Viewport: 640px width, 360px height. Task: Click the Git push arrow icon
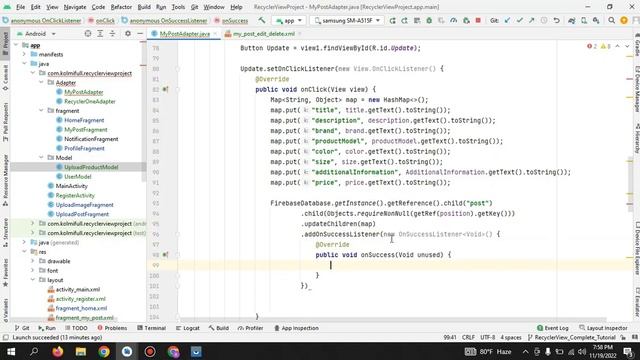[531, 20]
